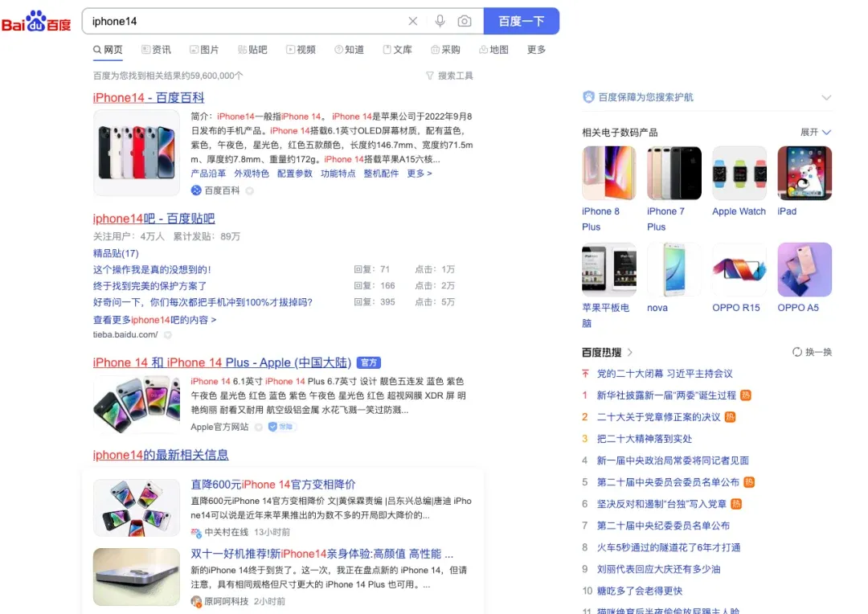Open iphone14吧 - 百度贴吧 result

pos(154,219)
